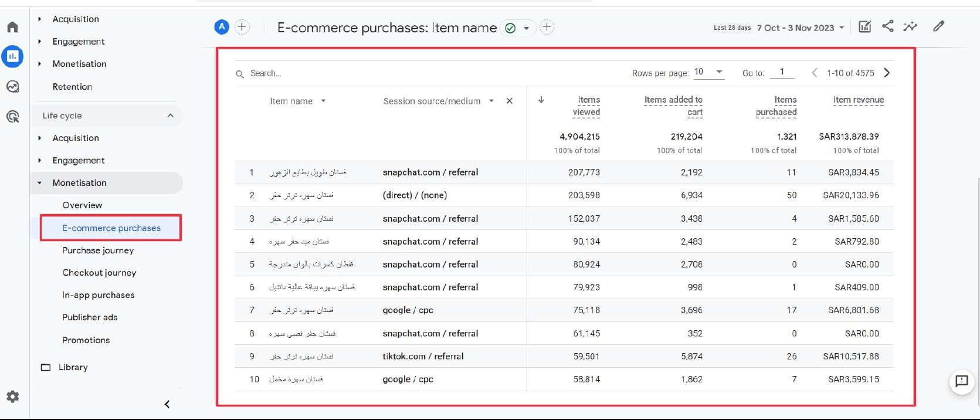980x420 pixels.
Task: Open the Home icon in left rail
Action: coord(12,27)
